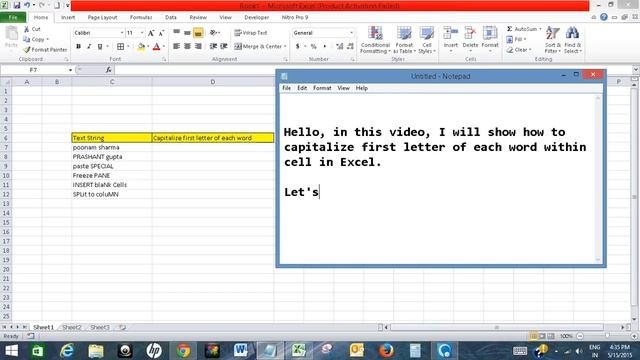
Task: Toggle align text right button
Action: coord(198,47)
